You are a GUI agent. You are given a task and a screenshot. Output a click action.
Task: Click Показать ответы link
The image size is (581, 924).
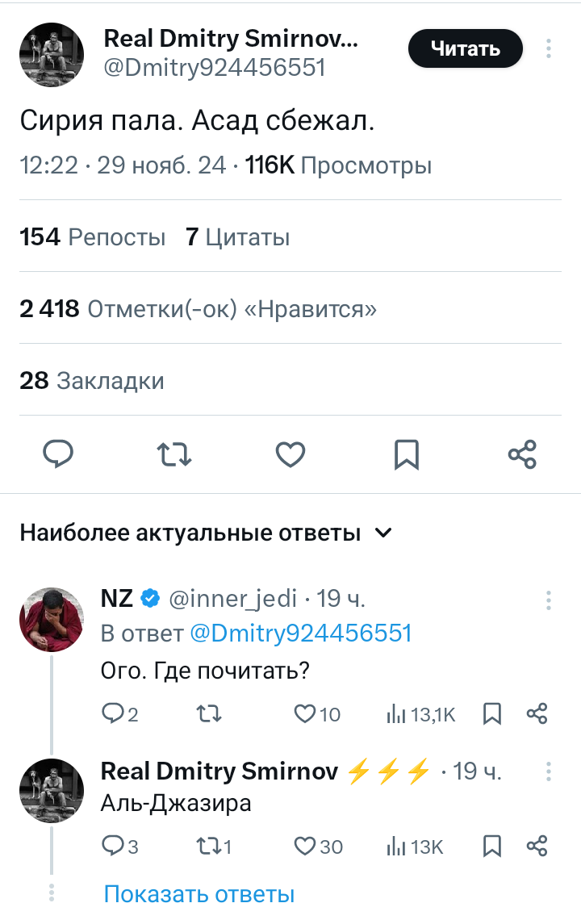(199, 894)
